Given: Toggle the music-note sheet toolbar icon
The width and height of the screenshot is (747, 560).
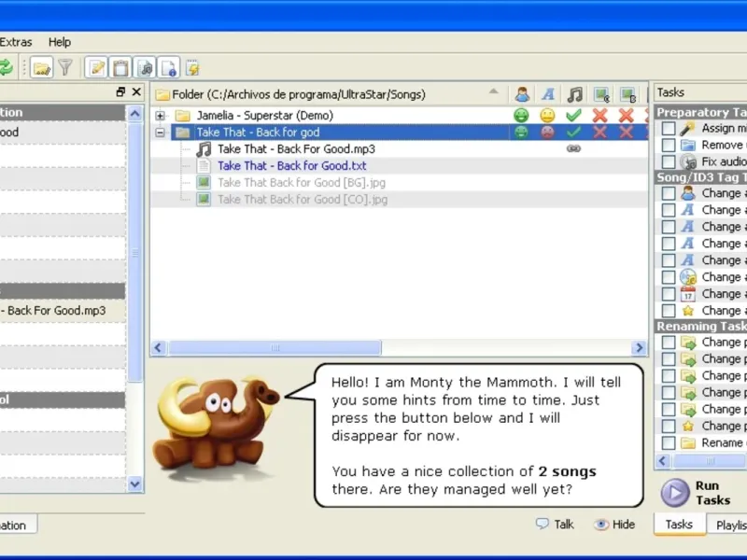Looking at the screenshot, I should pos(145,68).
